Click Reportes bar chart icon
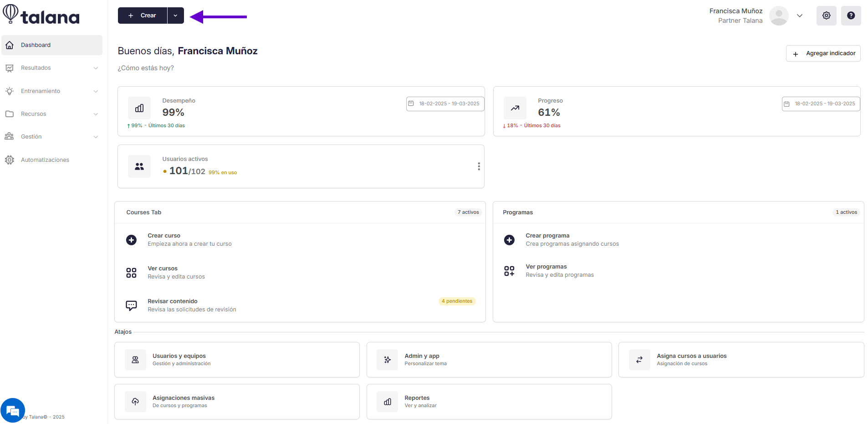Screen dimensions: 868x424 (x=388, y=402)
